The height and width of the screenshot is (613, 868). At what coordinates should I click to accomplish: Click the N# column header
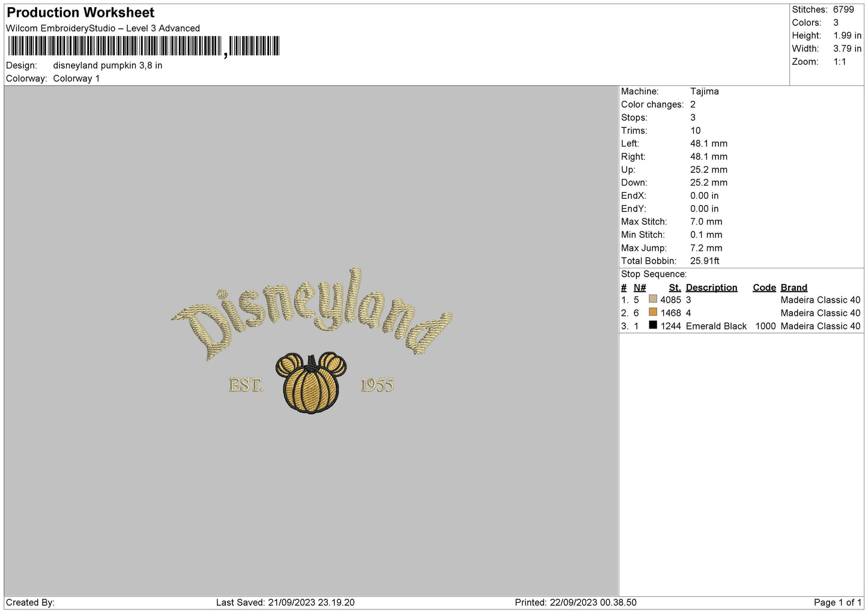pyautogui.click(x=640, y=288)
